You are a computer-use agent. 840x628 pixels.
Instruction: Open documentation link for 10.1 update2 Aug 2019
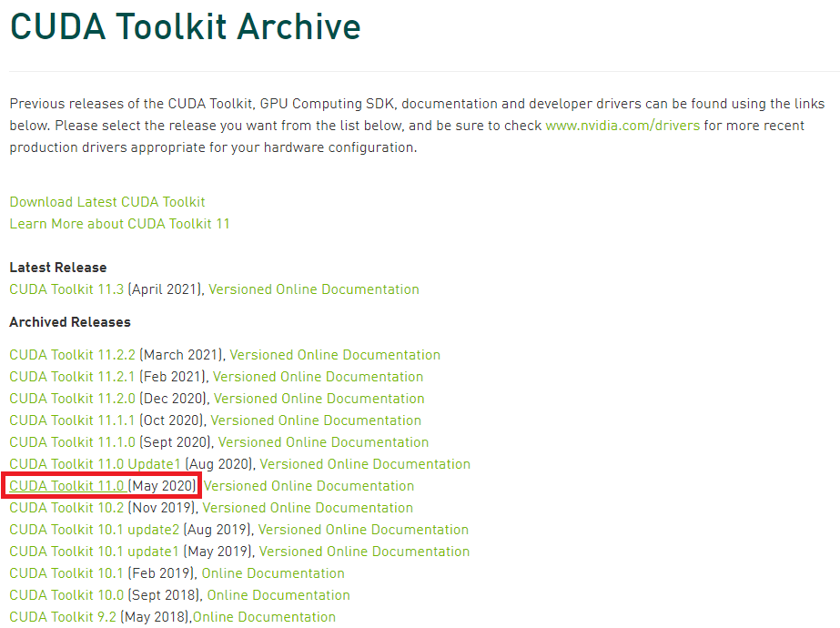point(364,530)
